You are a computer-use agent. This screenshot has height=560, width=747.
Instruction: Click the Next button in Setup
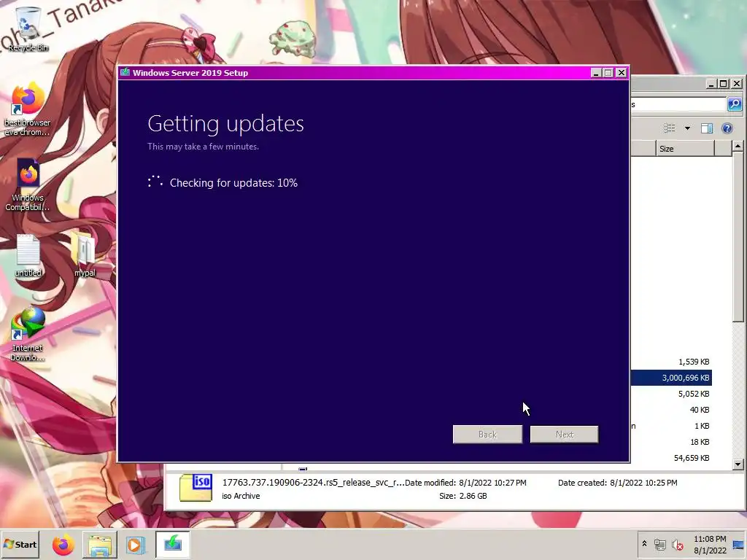coord(564,435)
